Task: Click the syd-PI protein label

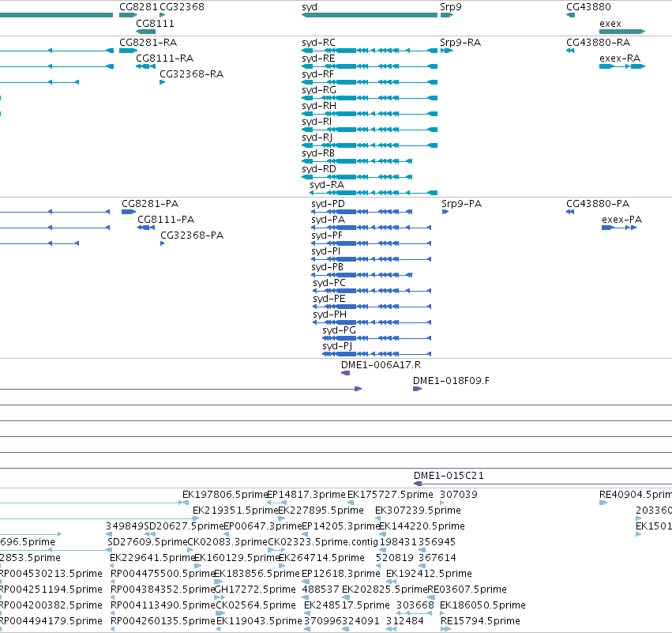Action: pyautogui.click(x=325, y=251)
